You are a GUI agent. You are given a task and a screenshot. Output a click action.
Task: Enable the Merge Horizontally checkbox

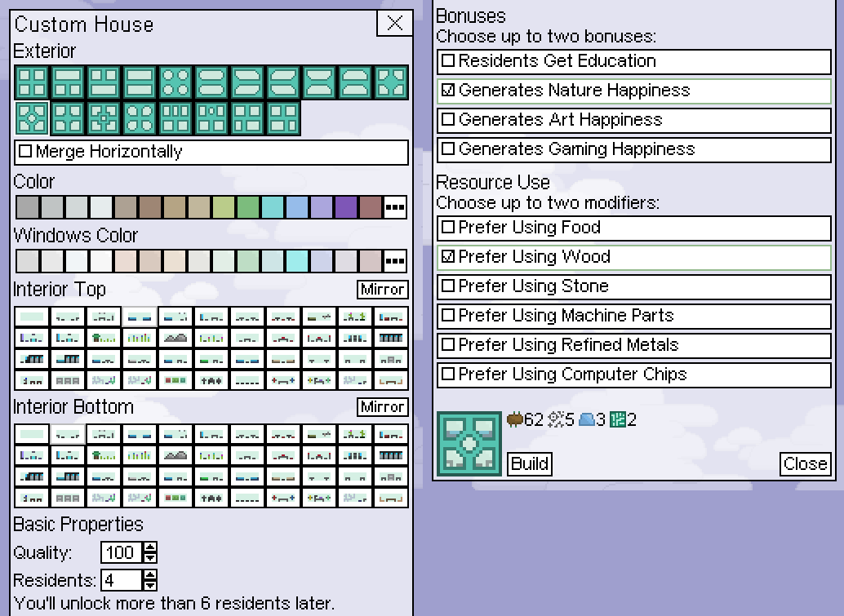coord(25,152)
